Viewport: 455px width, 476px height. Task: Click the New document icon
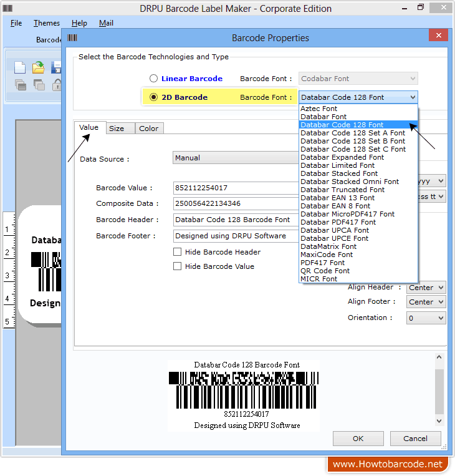pos(20,67)
